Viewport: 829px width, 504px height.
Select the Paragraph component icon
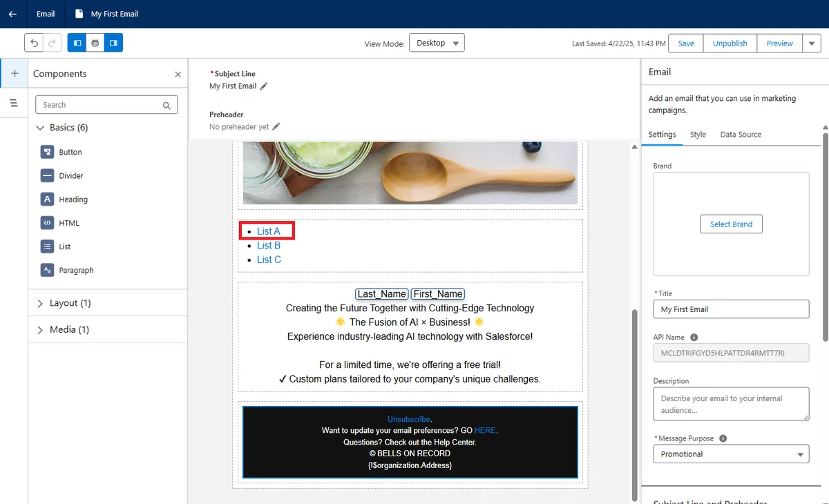47,270
